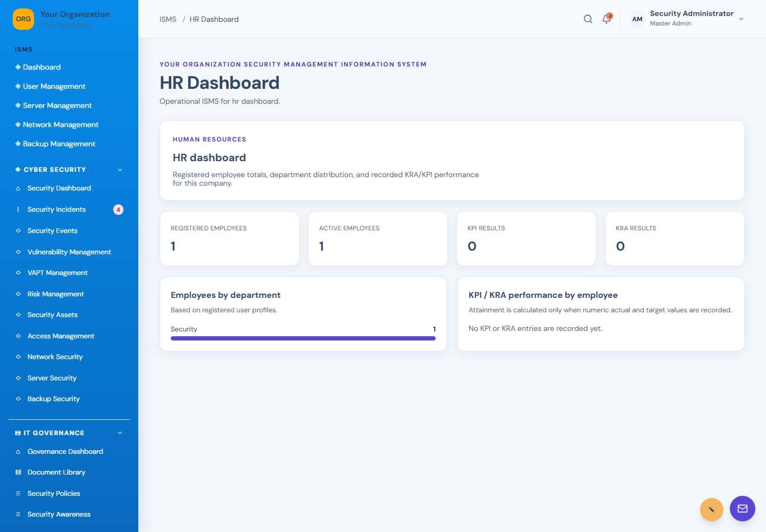
Task: Click the "Your Organization" sidebar title
Action: 75,14
